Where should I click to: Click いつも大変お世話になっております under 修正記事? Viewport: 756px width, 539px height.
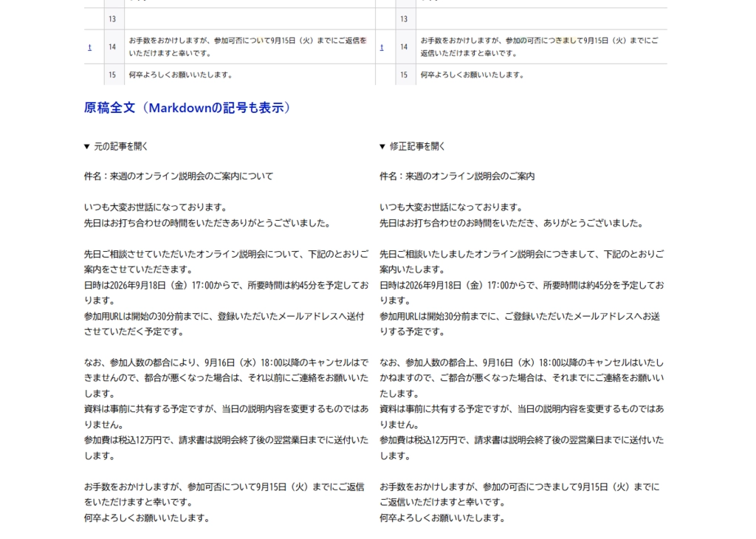[x=451, y=207]
